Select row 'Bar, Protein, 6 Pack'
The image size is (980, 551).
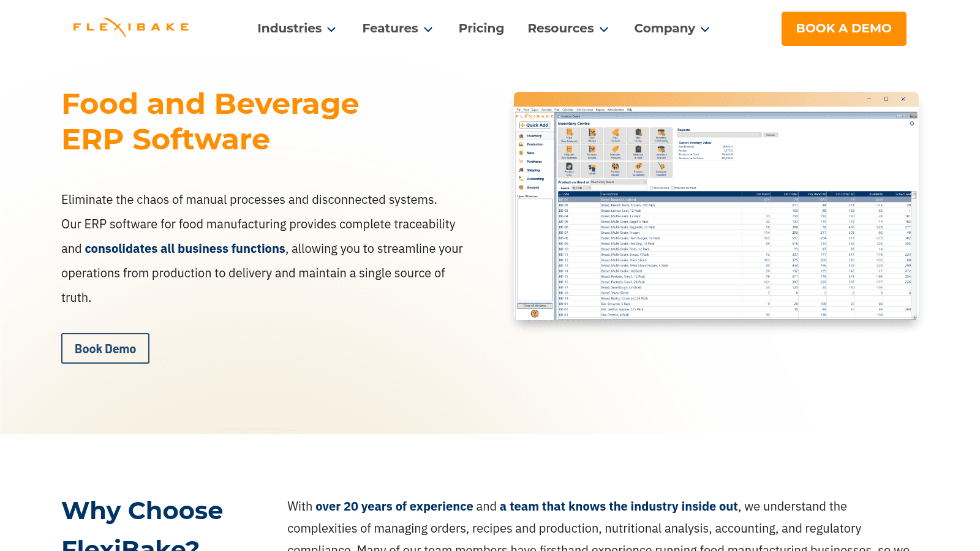[735, 315]
